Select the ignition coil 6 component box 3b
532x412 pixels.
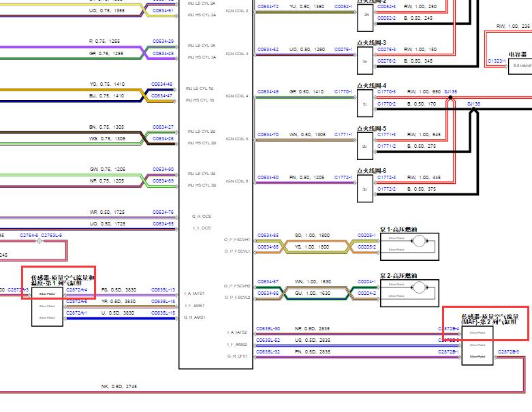(x=364, y=189)
